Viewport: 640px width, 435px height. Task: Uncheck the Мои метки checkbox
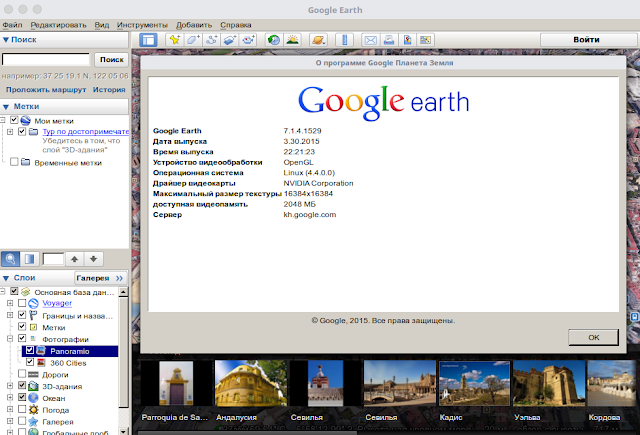tap(14, 120)
